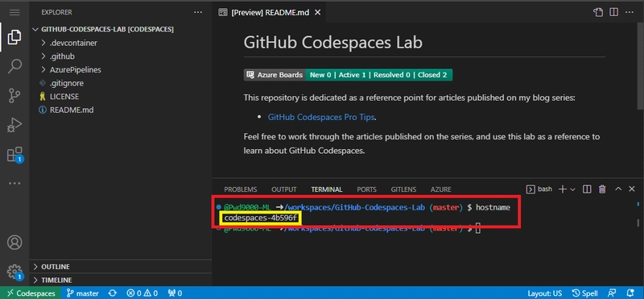This screenshot has width=644, height=299.
Task: Split the terminal panel
Action: tap(587, 189)
